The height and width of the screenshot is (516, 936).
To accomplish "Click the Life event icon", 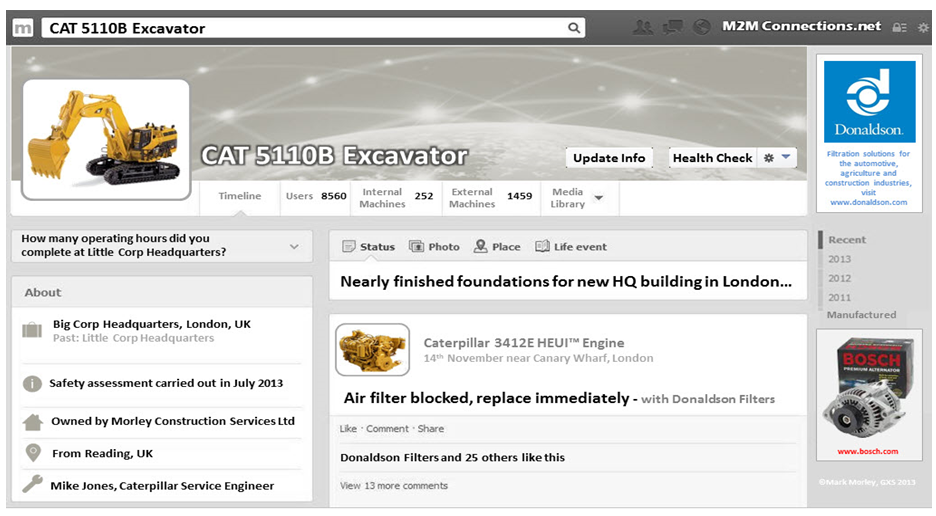I will [542, 247].
